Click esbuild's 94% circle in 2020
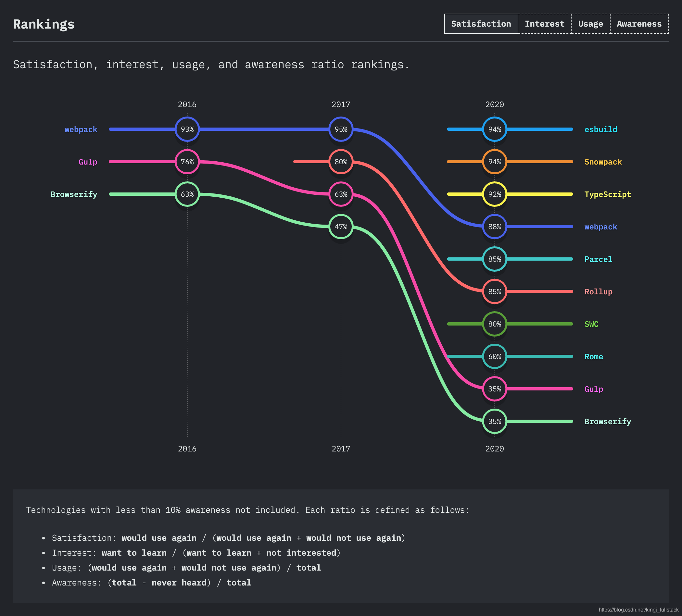 pos(494,129)
